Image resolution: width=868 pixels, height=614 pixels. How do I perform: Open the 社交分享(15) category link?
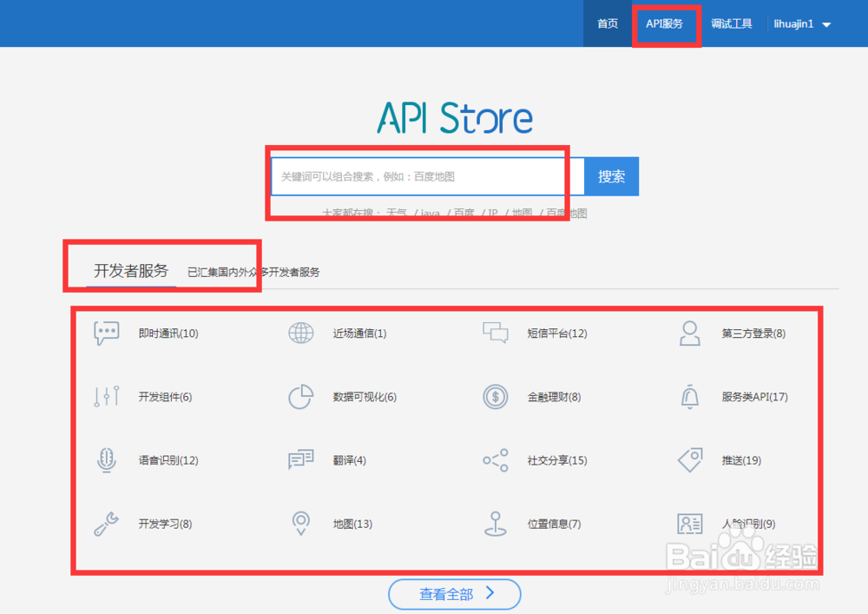pos(557,460)
